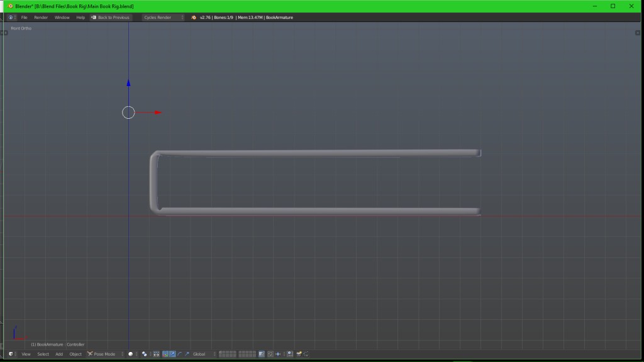This screenshot has width=644, height=362.
Task: Toggle snap during transform magnet icon
Action: coord(270,354)
